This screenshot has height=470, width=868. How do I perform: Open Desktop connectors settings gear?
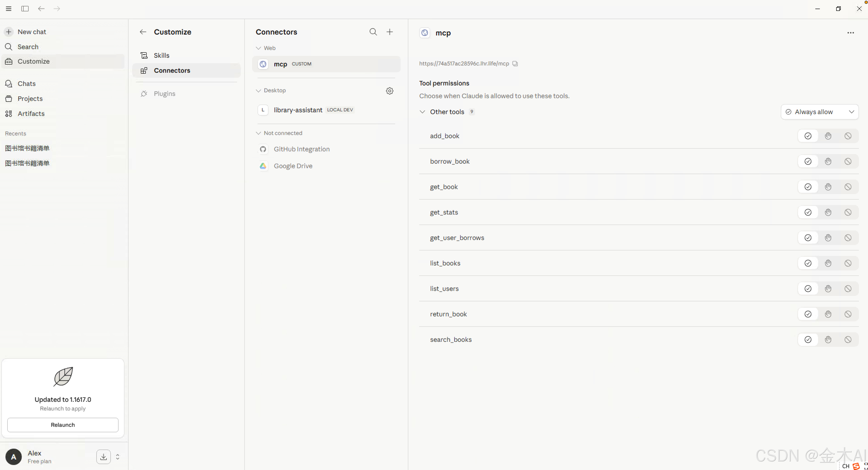pyautogui.click(x=389, y=91)
